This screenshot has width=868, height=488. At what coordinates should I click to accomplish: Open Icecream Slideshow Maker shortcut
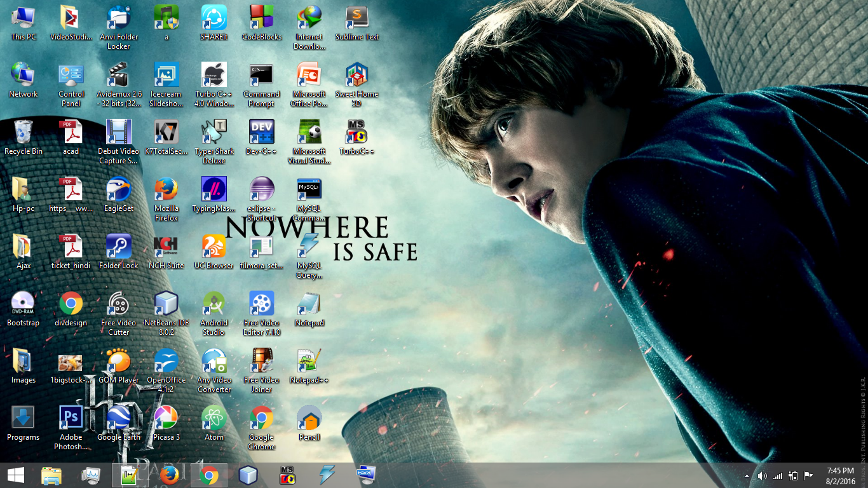tap(166, 85)
